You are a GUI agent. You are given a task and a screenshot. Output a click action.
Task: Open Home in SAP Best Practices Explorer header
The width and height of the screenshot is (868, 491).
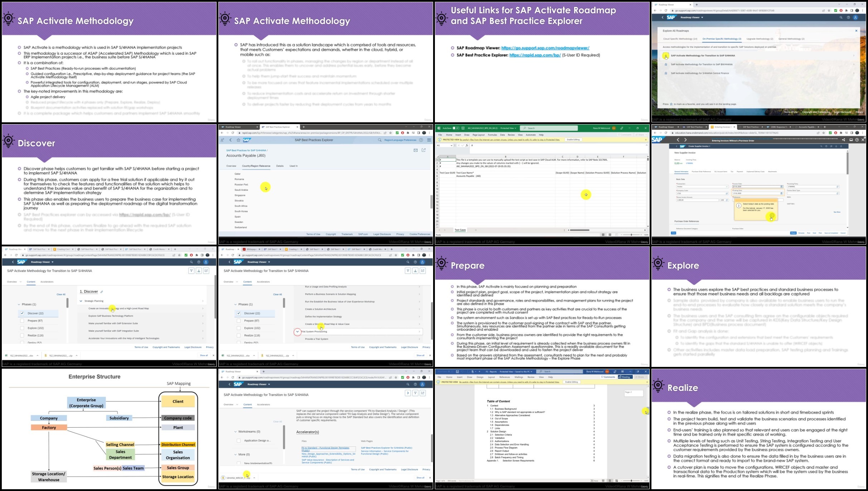coord(238,140)
